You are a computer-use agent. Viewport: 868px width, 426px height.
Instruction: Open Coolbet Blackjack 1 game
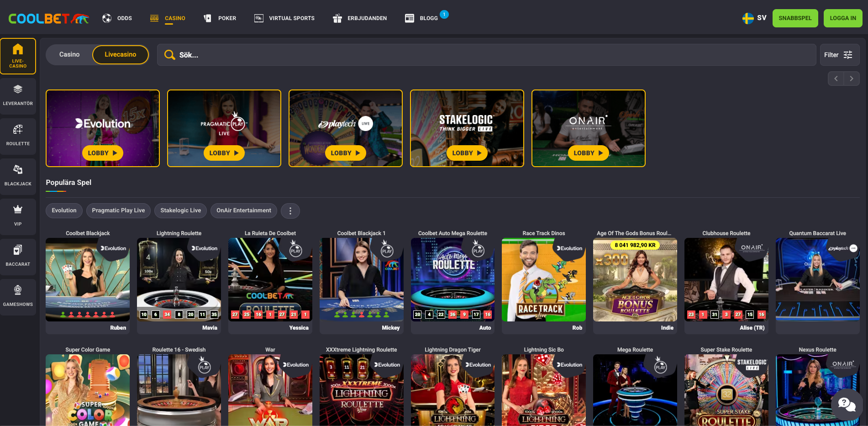[x=362, y=279]
